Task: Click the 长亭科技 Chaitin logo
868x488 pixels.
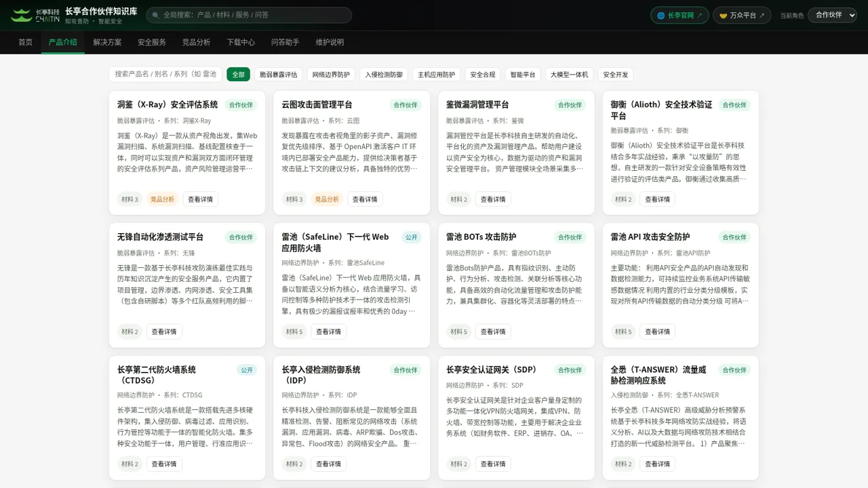Action: coord(35,15)
